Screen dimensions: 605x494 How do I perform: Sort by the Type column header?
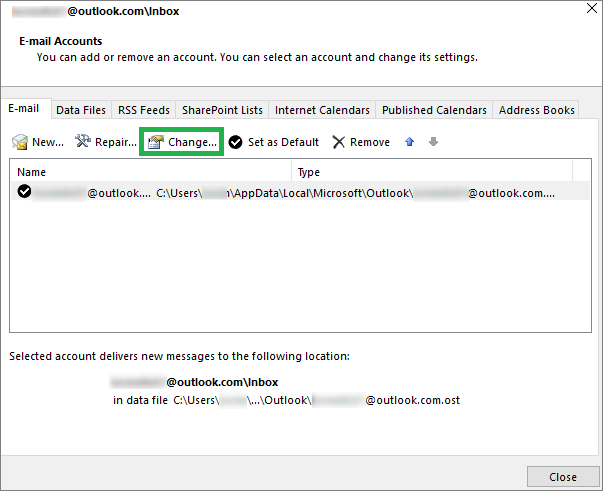(x=432, y=172)
